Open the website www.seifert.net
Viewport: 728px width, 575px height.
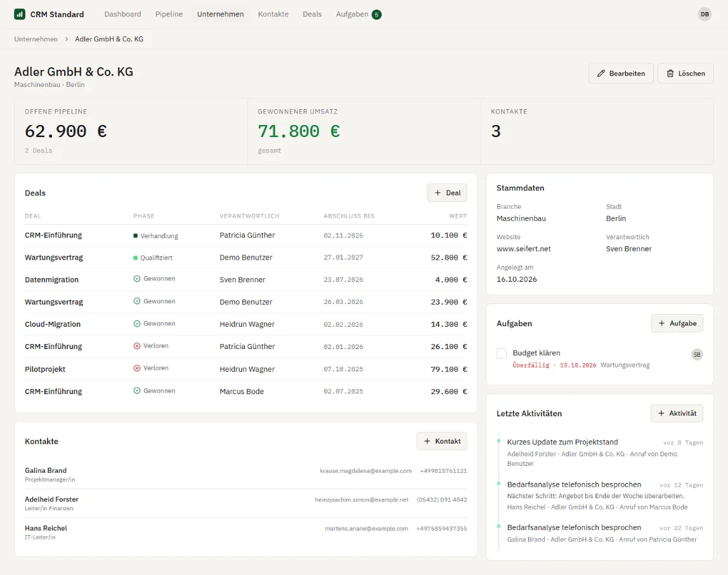coord(523,249)
